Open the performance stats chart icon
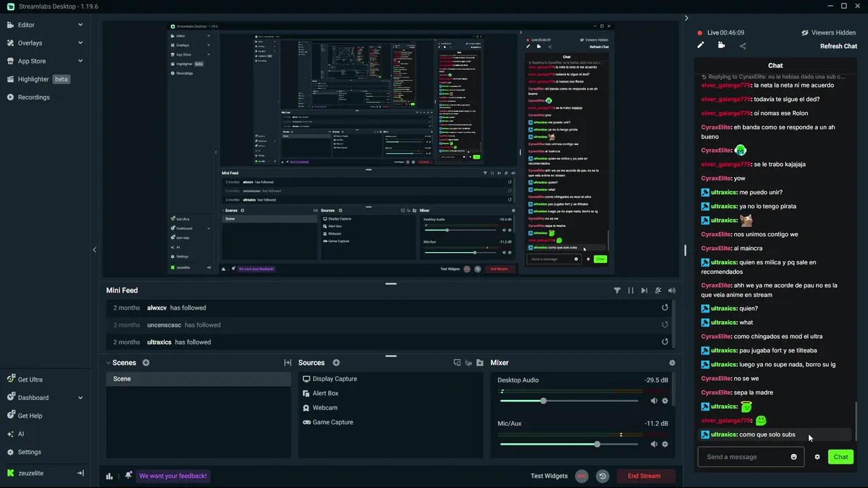 point(109,476)
